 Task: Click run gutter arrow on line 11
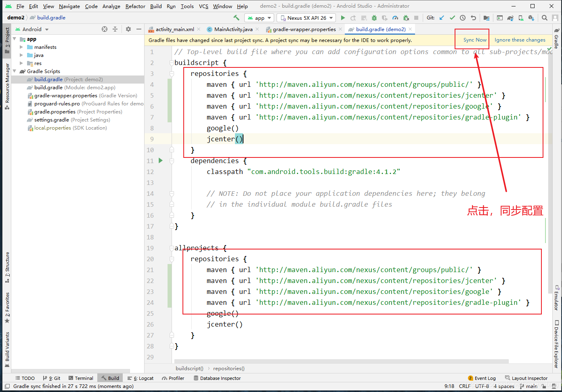161,161
